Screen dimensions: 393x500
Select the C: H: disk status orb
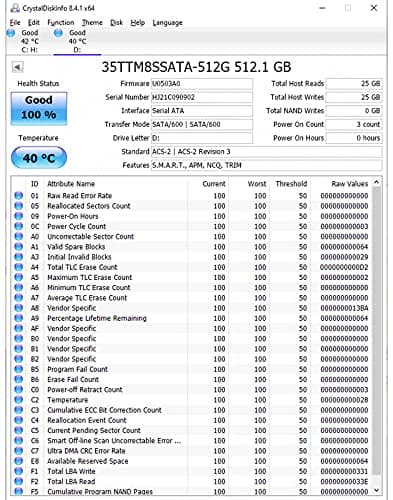pos(11,33)
